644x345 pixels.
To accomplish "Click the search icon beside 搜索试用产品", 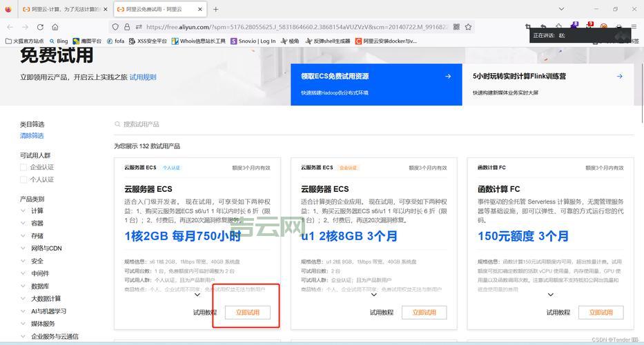I will tap(117, 124).
